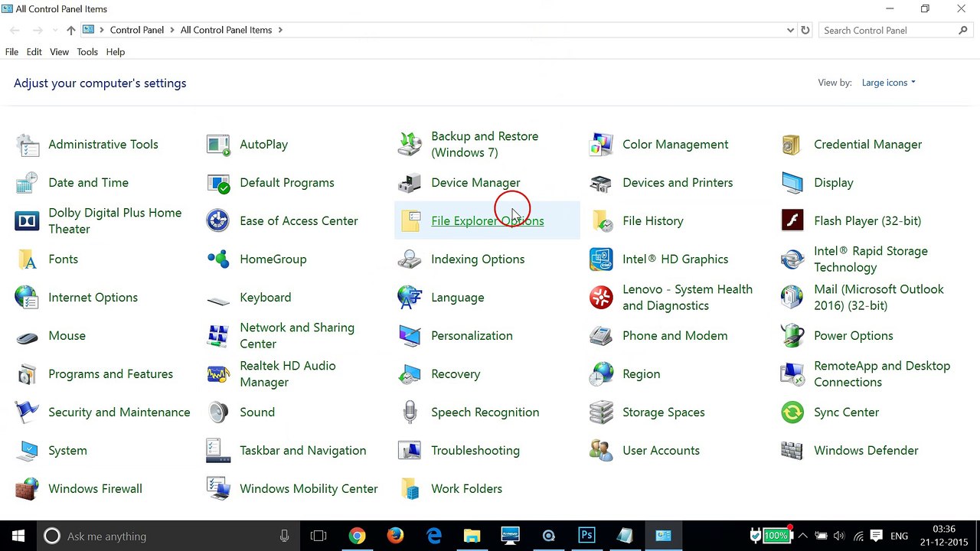Click the Ease of Access Center icon
The height and width of the screenshot is (551, 980).
coord(218,221)
